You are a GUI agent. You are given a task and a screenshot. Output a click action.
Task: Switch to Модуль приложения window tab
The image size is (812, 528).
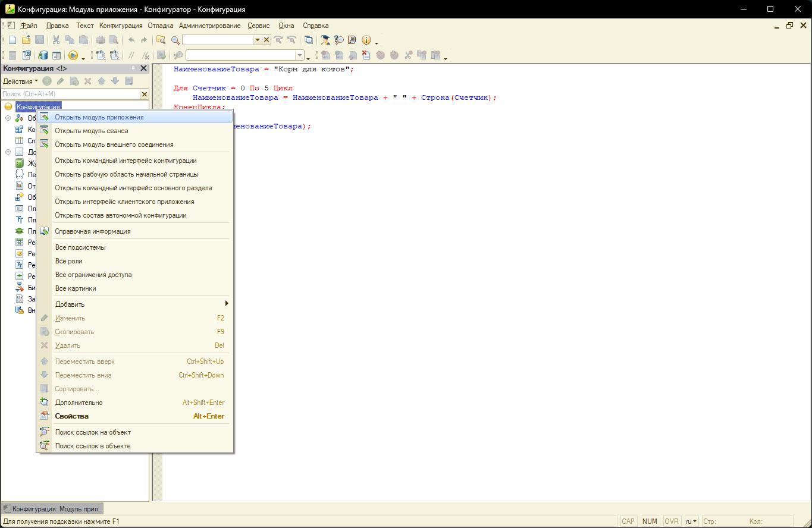point(52,509)
